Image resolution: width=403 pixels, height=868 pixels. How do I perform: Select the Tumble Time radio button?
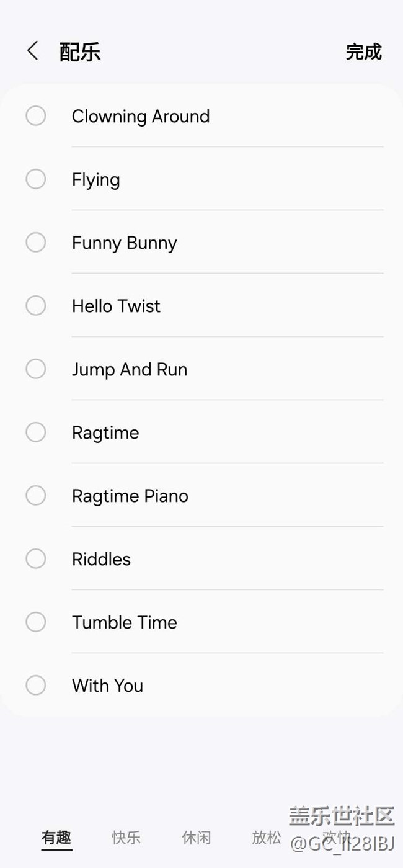36,622
